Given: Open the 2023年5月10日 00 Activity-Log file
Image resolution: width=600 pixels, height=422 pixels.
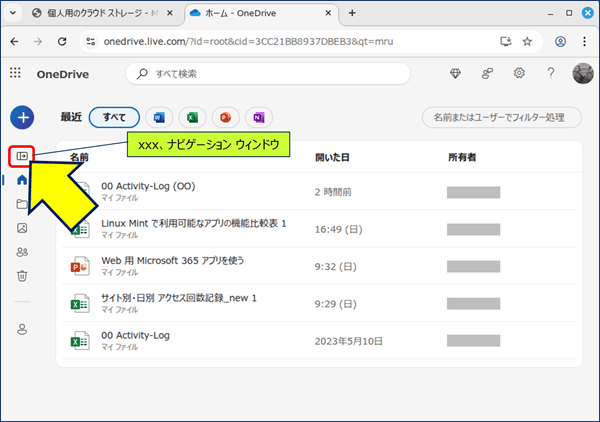Looking at the screenshot, I should [135, 336].
